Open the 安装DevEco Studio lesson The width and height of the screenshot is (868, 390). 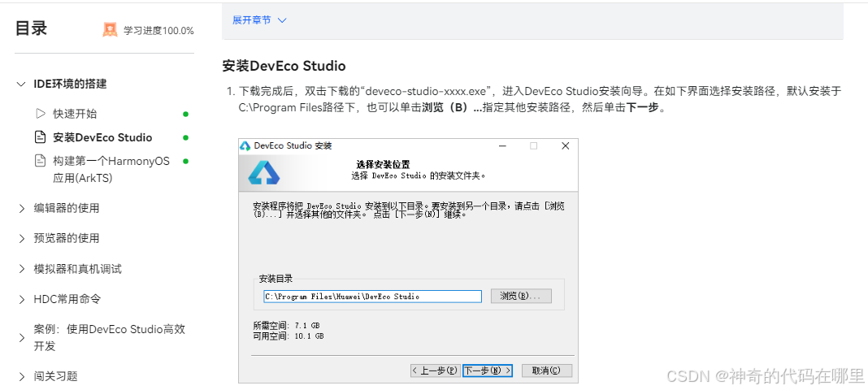click(x=102, y=137)
